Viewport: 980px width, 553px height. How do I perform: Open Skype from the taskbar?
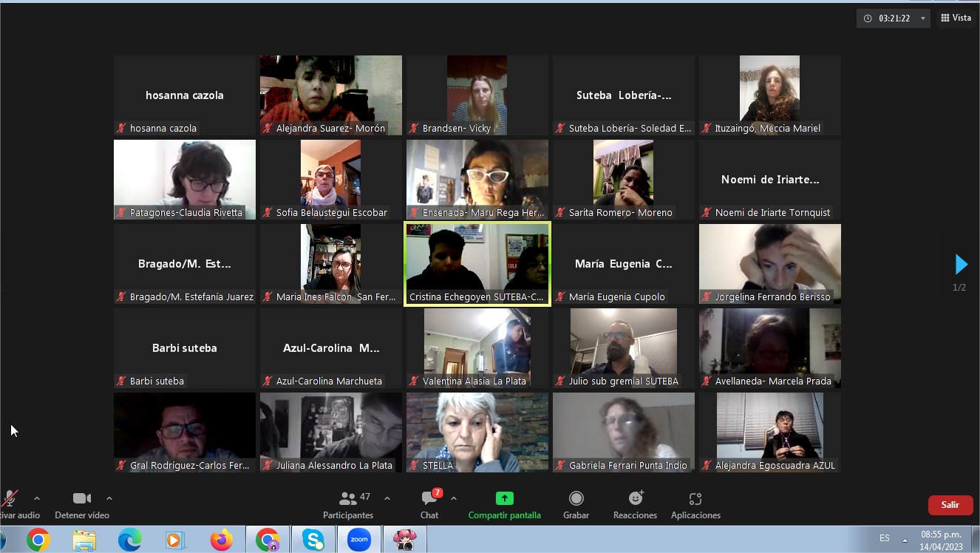tap(313, 540)
